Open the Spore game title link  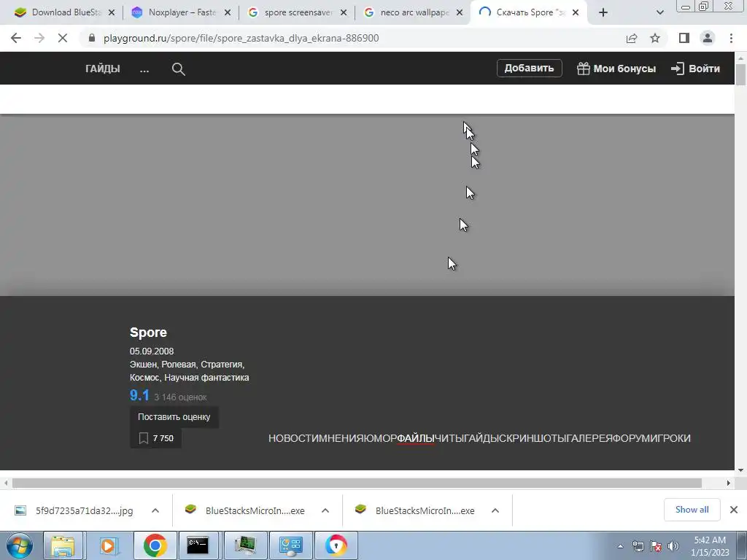tap(148, 332)
